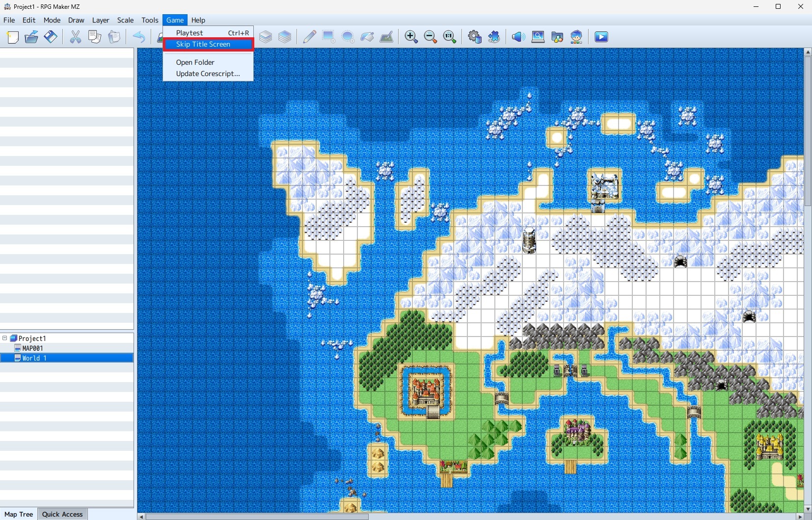
Task: Click Open Folder menu entry
Action: point(195,62)
